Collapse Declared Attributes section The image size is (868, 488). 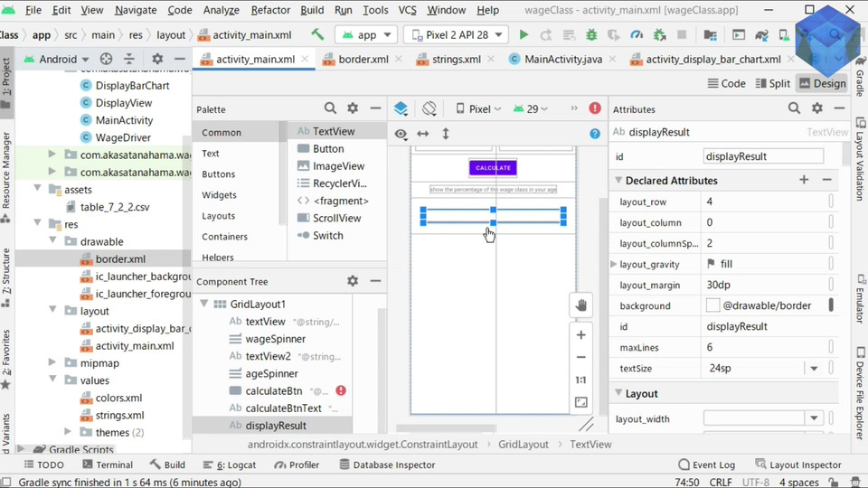click(x=618, y=180)
